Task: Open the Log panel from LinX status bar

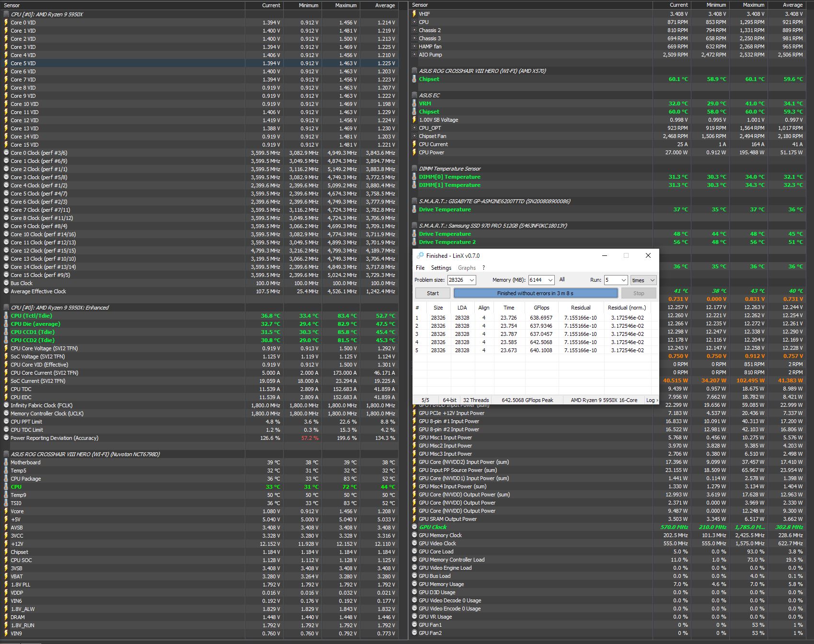Action: (651, 400)
